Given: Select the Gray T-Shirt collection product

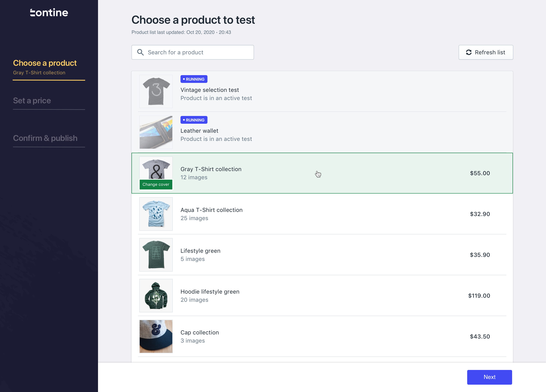Looking at the screenshot, I should 322,173.
